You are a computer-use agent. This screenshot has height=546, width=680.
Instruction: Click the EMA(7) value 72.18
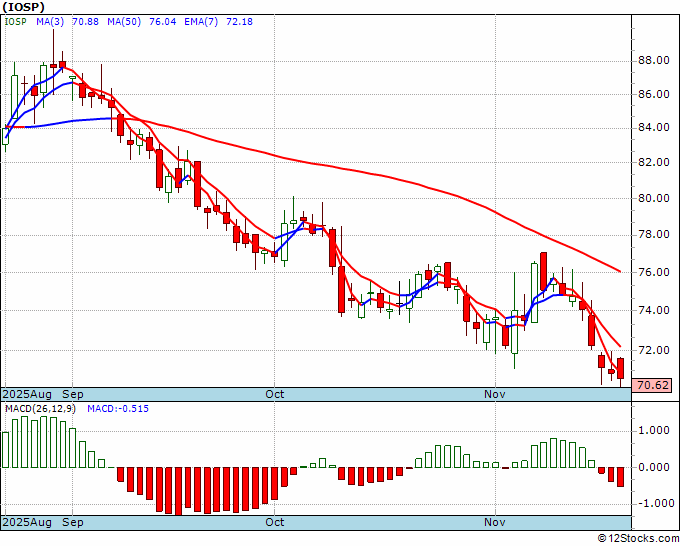coord(239,22)
